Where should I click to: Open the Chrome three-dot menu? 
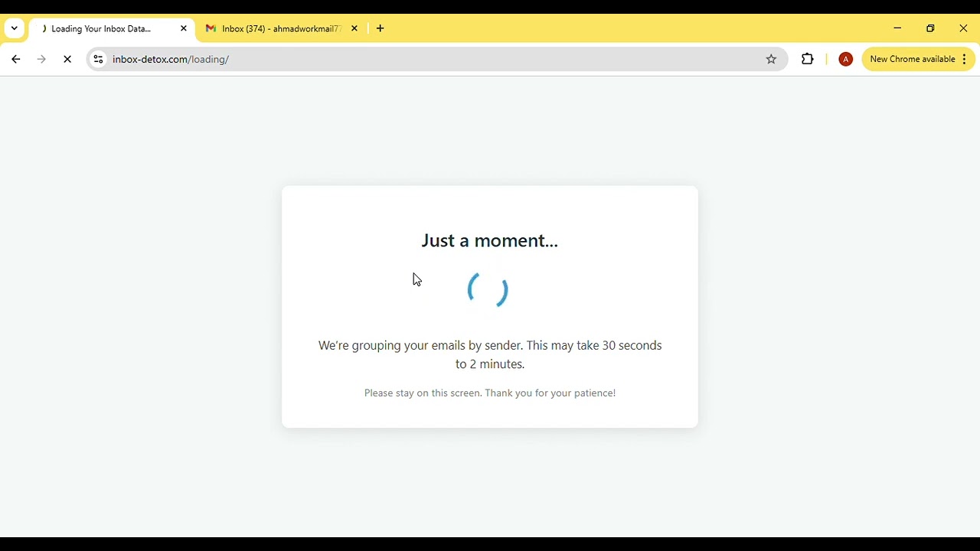965,60
